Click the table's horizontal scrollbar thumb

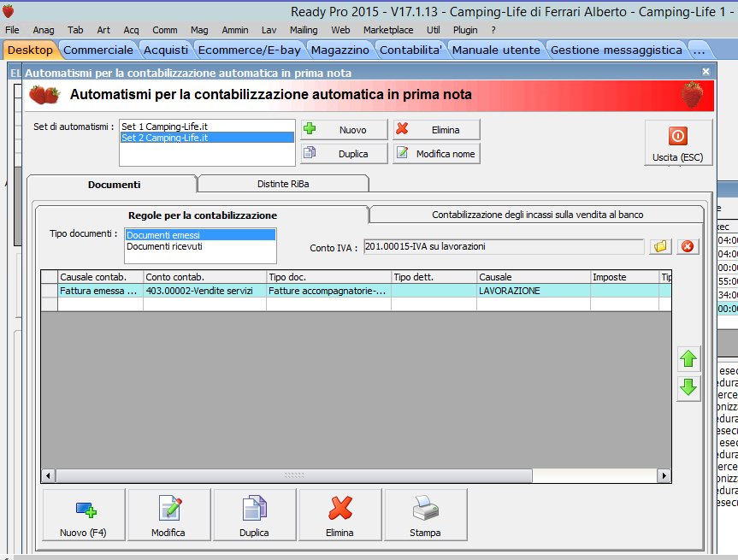pos(294,475)
